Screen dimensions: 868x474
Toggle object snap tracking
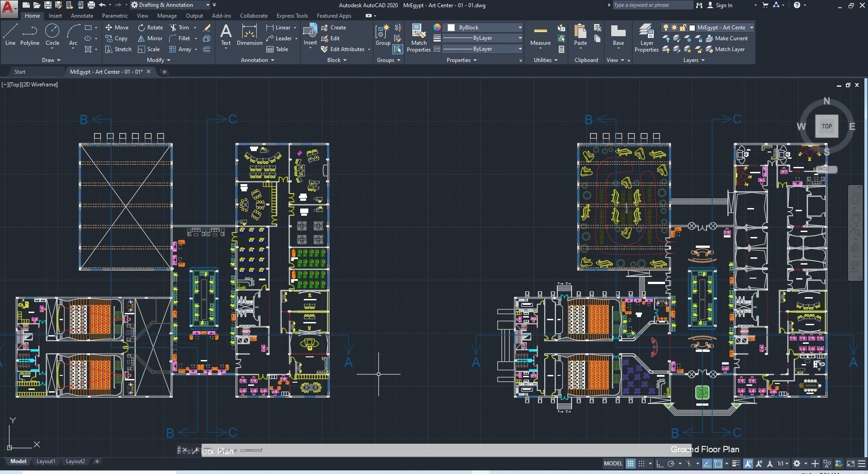(707, 463)
